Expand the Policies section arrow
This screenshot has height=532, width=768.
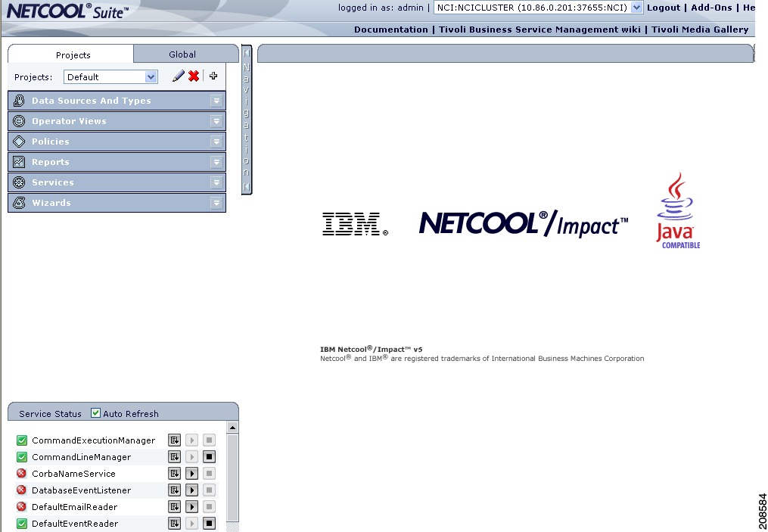point(216,142)
